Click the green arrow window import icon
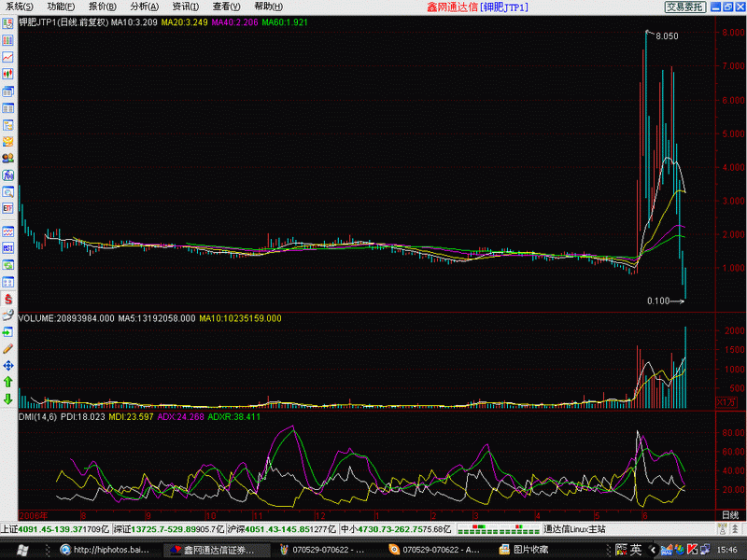The image size is (747, 560). click(x=7, y=332)
